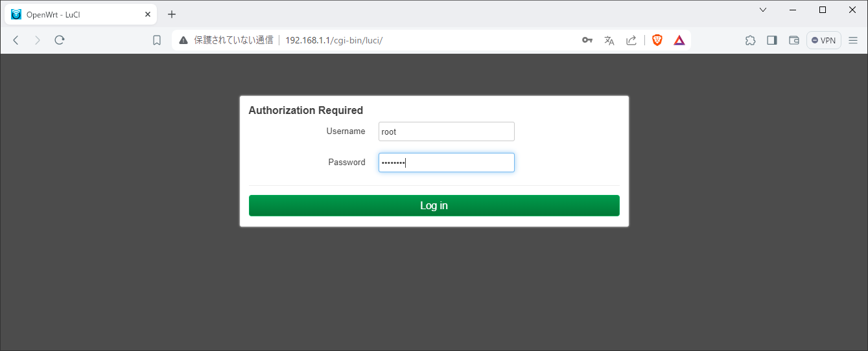
Task: Click the Authorization Required heading
Action: click(306, 110)
